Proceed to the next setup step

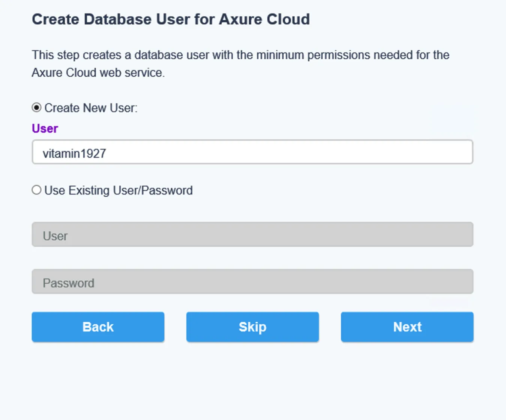(x=407, y=327)
